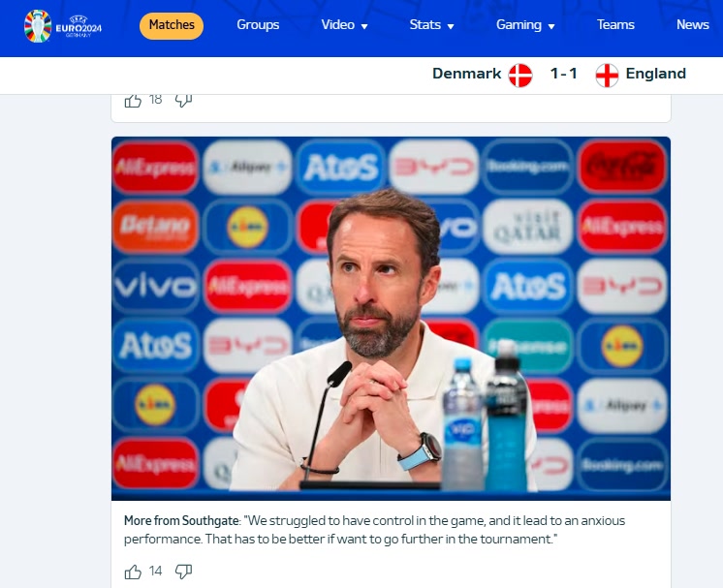723x588 pixels.
Task: Expand the Video dropdown menu
Action: tap(344, 25)
